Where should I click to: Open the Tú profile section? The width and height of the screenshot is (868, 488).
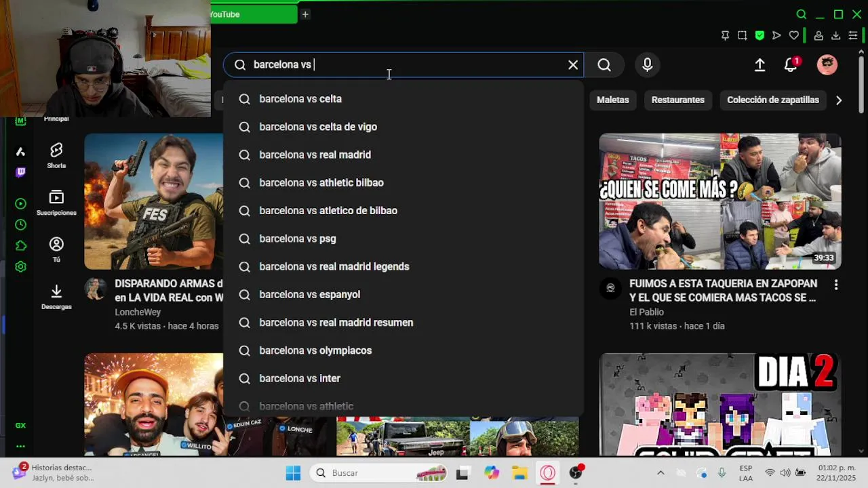coord(56,249)
